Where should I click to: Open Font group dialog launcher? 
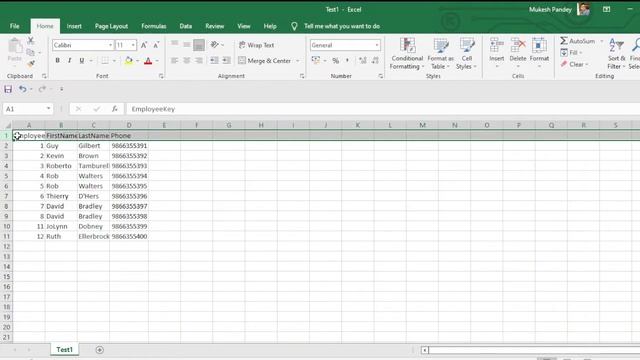(x=161, y=76)
